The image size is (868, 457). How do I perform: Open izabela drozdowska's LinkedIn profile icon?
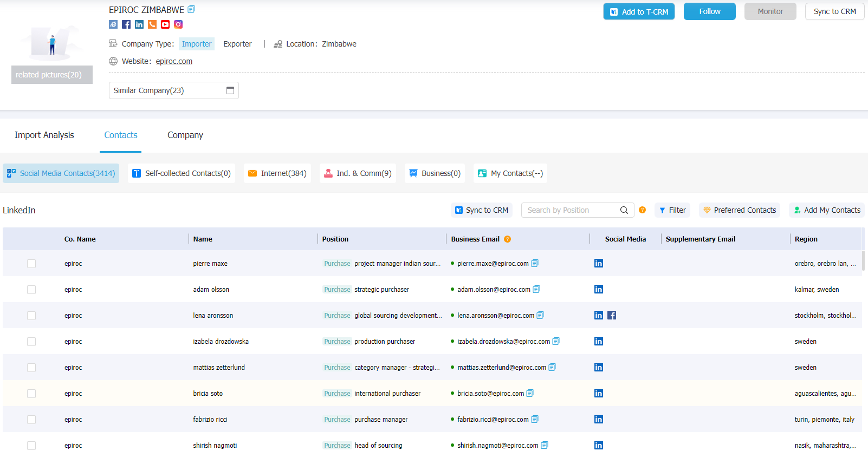[599, 341]
